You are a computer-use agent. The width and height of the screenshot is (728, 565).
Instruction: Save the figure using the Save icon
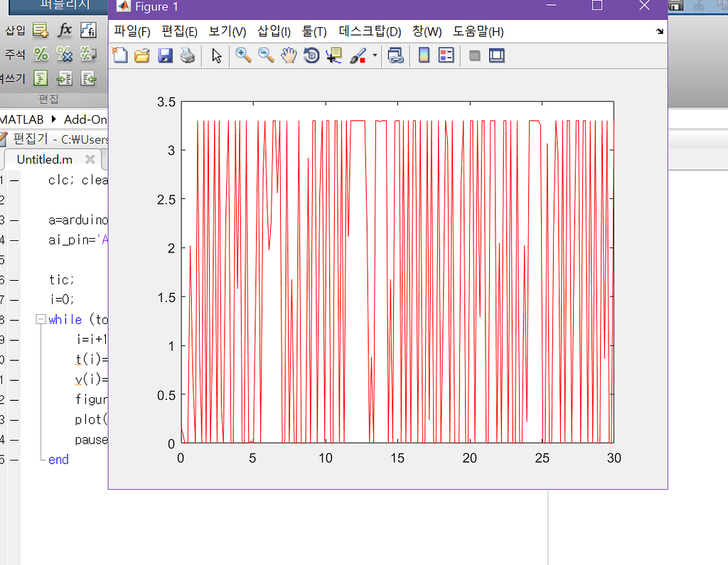click(165, 55)
